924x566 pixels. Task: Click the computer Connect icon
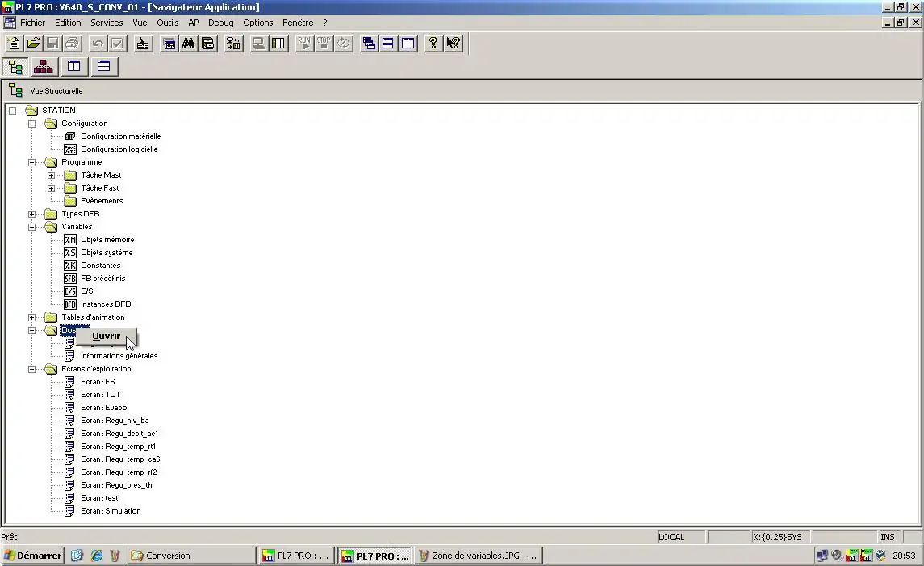click(259, 43)
